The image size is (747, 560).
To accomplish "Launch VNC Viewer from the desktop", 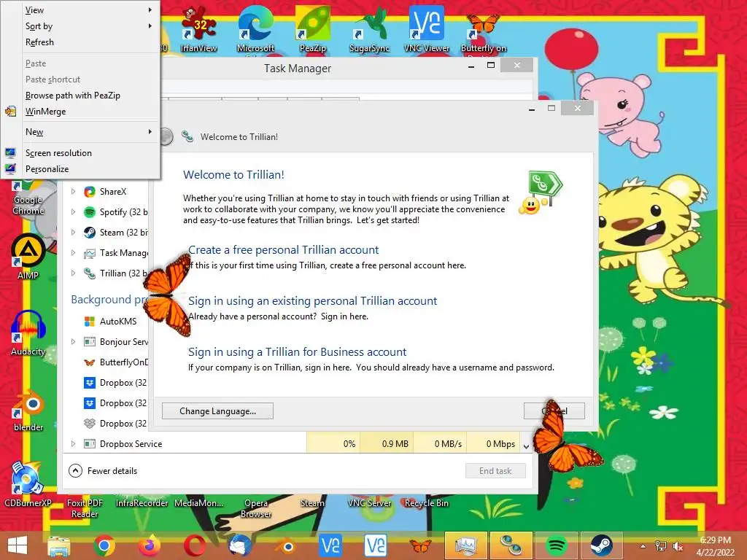I will click(x=426, y=28).
